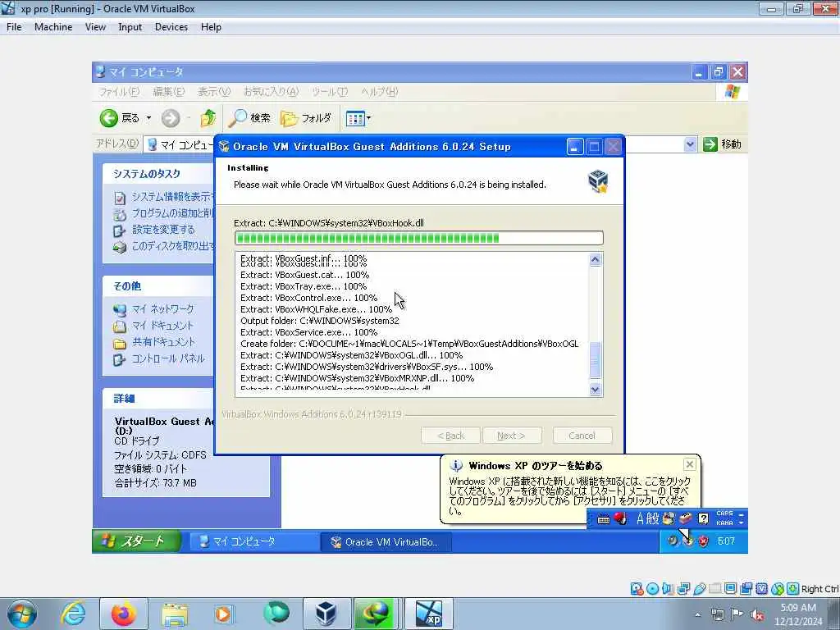Open the Machine menu
Viewport: 840px width, 630px height.
point(53,27)
